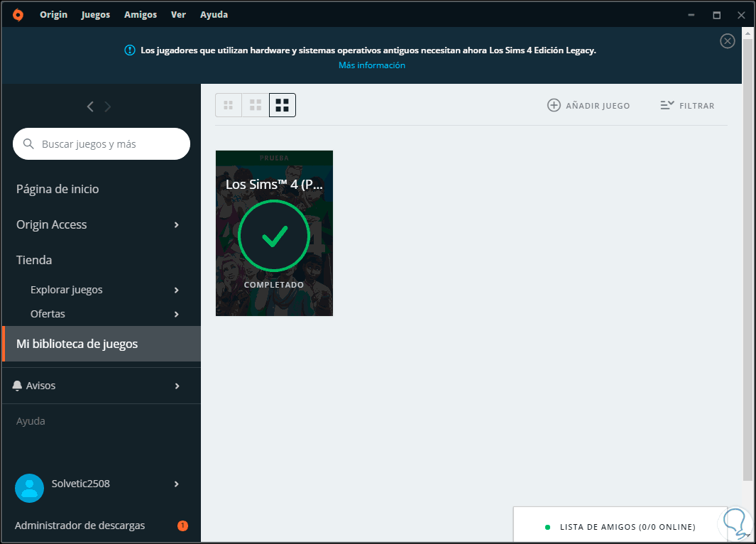Click the green completed checkmark circle
756x544 pixels.
click(x=274, y=236)
